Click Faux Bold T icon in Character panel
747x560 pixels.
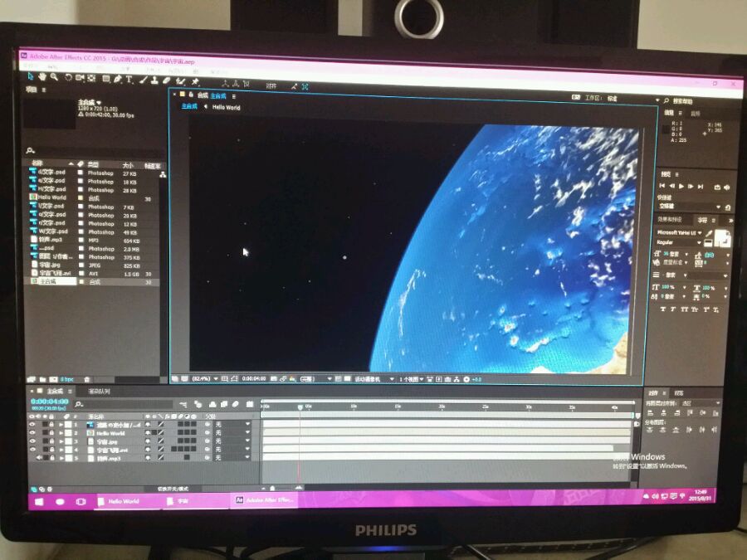662,309
